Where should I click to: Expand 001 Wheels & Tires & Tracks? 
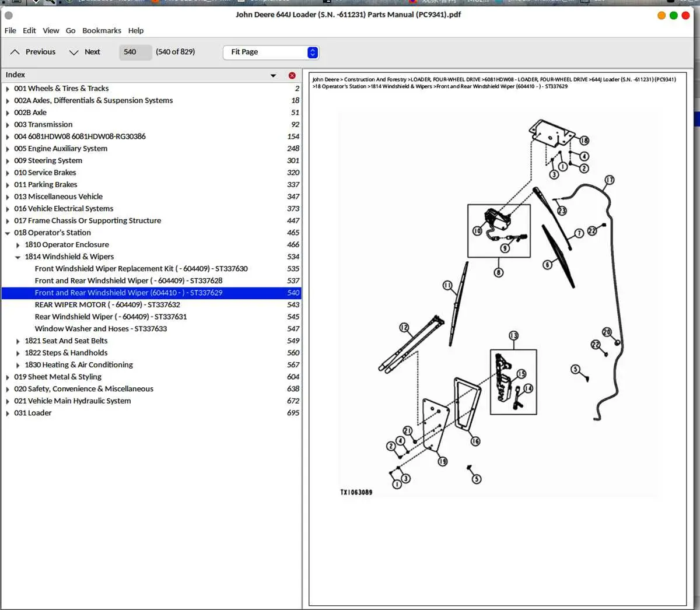click(8, 89)
